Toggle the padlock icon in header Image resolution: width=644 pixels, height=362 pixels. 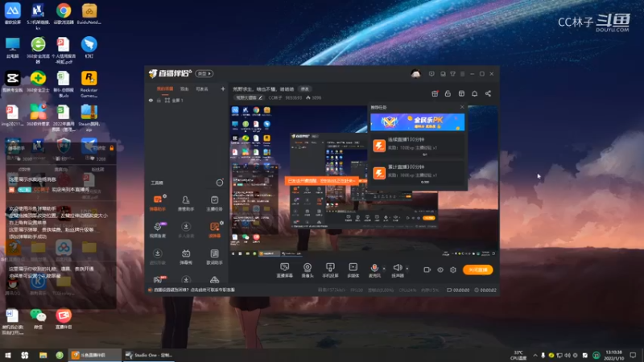[448, 93]
